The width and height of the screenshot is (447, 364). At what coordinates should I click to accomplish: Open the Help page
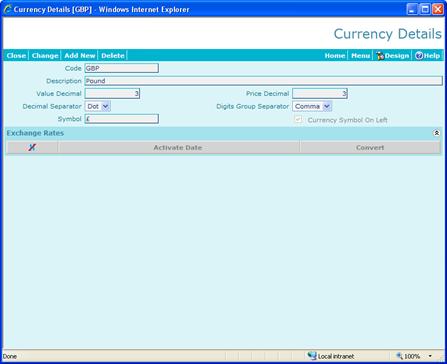[428, 56]
